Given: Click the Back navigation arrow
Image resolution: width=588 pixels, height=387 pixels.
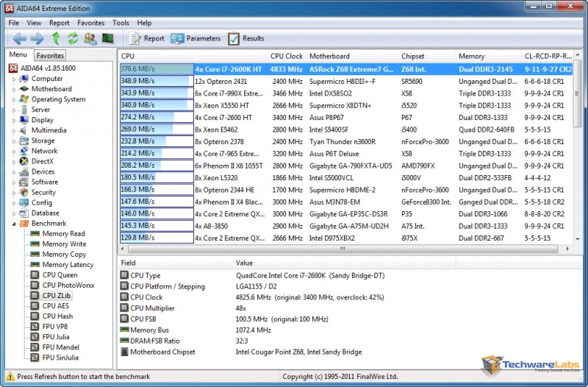Looking at the screenshot, I should (20, 38).
